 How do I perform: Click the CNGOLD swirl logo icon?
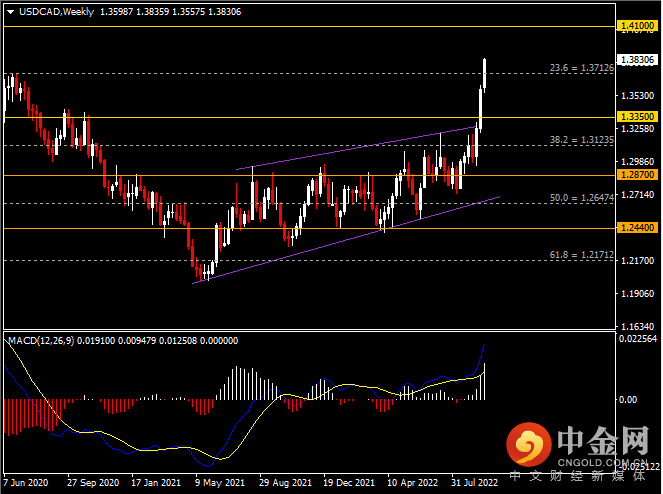pos(529,444)
